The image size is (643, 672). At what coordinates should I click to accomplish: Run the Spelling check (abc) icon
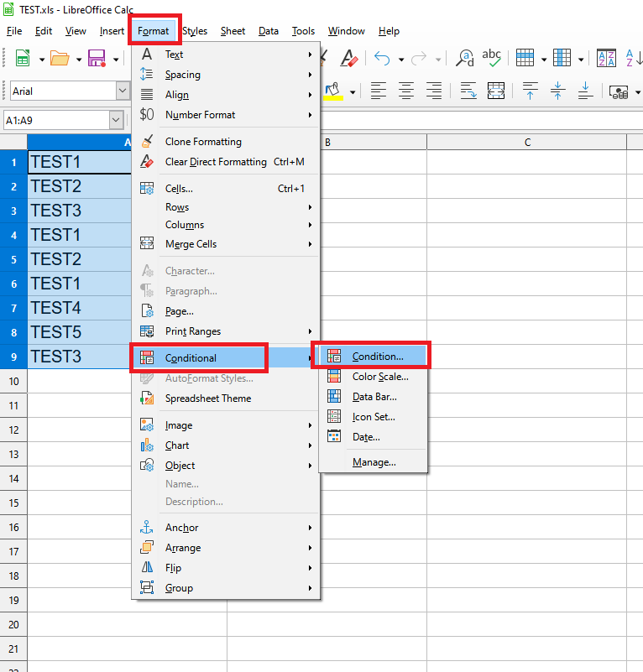coord(492,58)
